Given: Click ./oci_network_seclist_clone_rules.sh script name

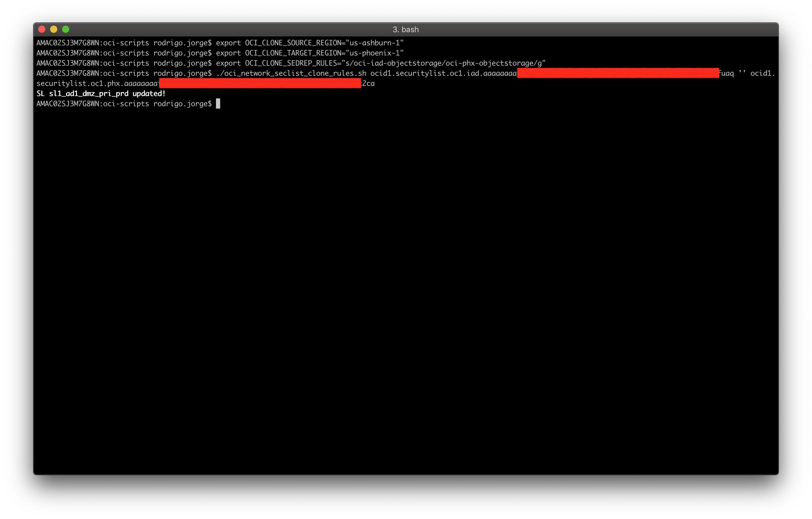Looking at the screenshot, I should coord(291,73).
